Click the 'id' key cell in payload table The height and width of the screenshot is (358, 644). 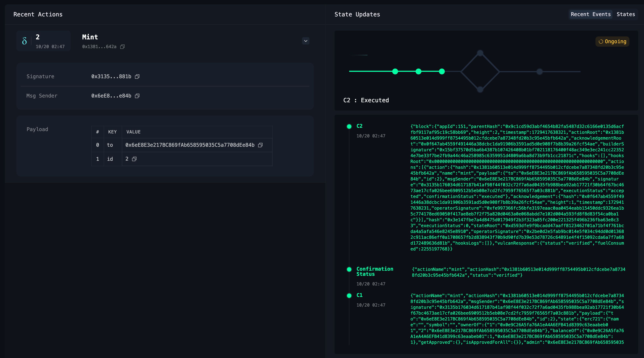click(x=110, y=159)
